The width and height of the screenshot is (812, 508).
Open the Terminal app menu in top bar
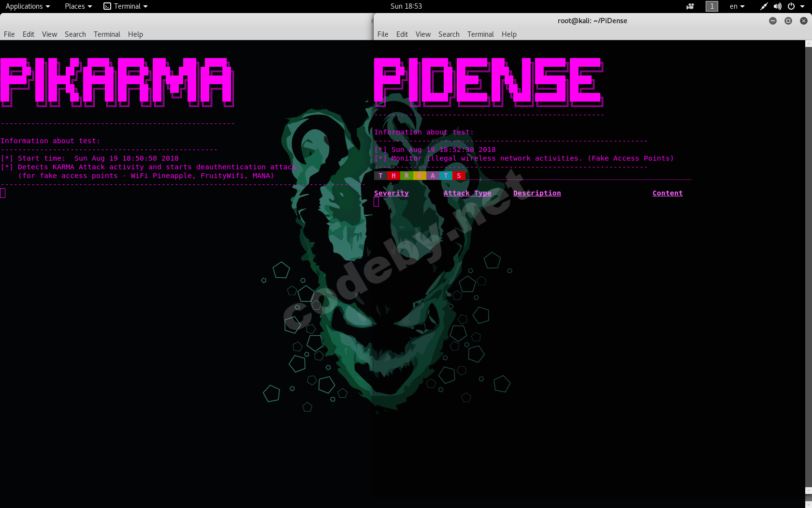126,6
